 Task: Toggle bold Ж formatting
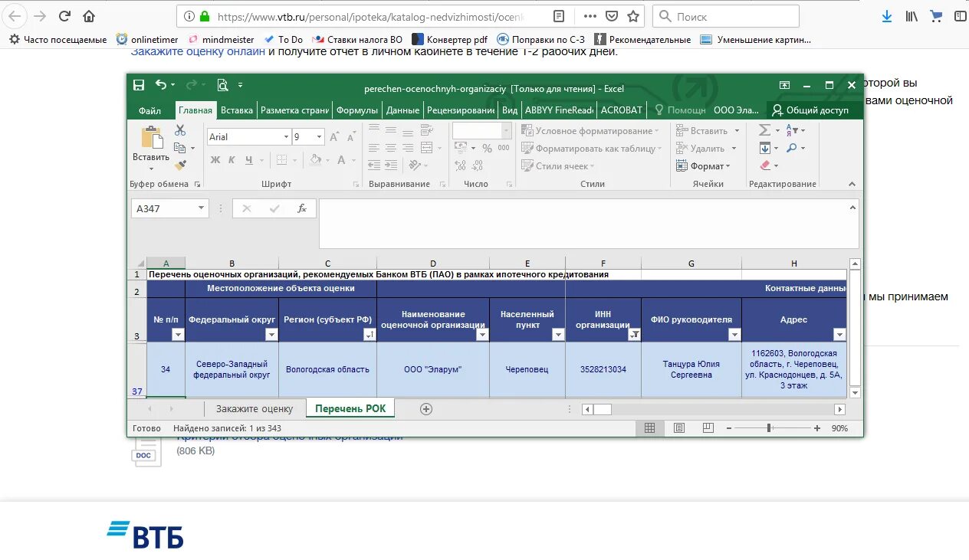pos(215,160)
